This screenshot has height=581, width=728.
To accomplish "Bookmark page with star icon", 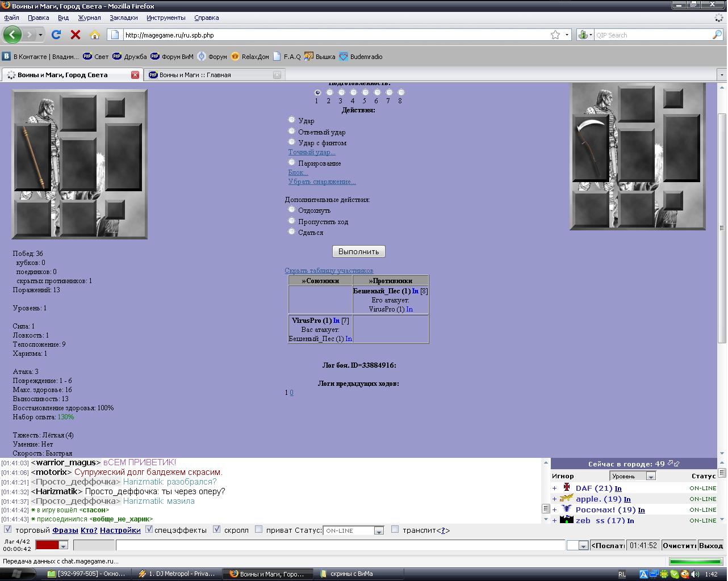I will point(555,35).
